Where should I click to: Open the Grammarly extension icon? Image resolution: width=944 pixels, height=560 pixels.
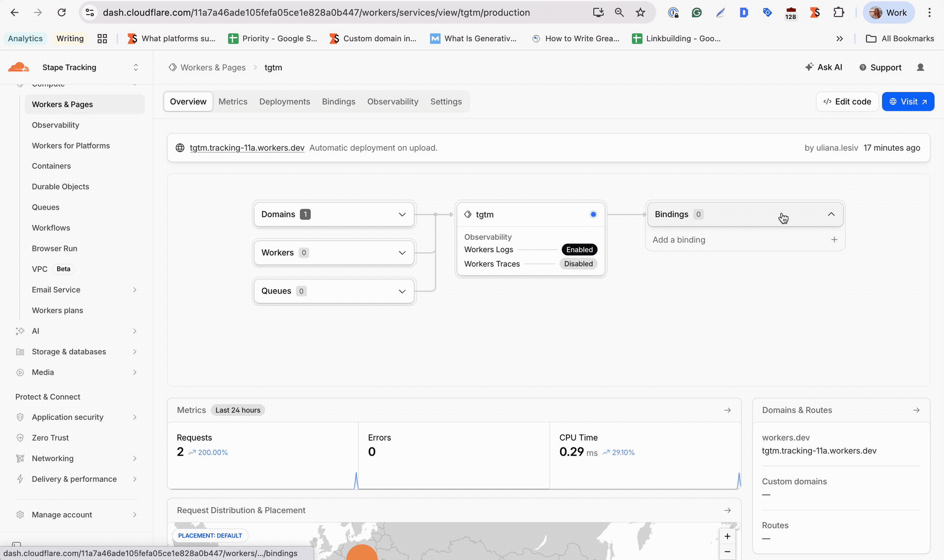(x=697, y=13)
